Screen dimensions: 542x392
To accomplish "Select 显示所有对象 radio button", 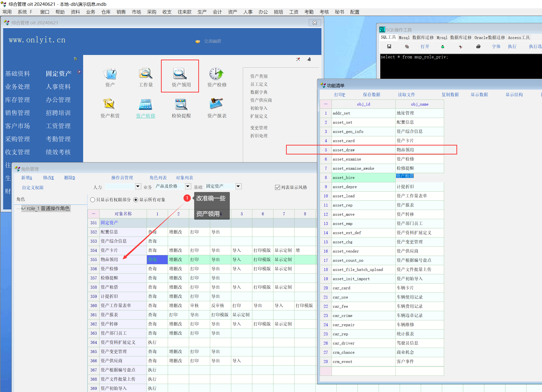I will click(136, 200).
